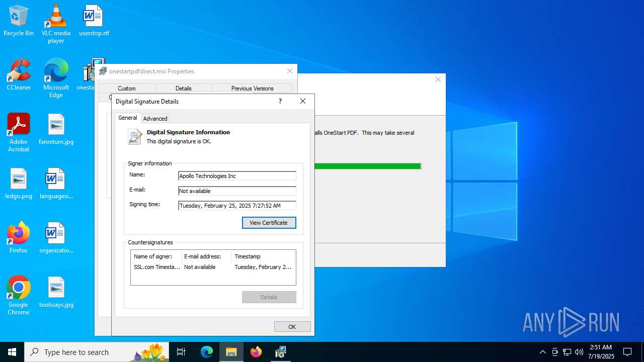Switch to the Advanced tab

(x=155, y=119)
